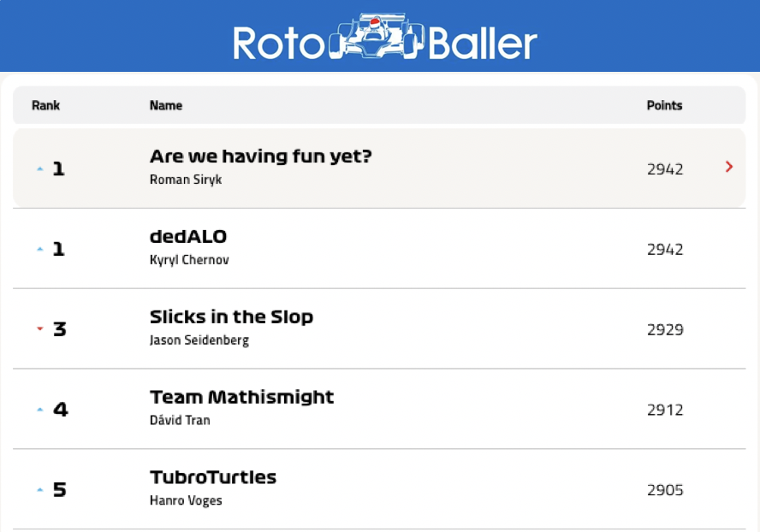Screen dimensions: 760x532
Task: Click the Baller text in header logo
Action: (x=483, y=44)
